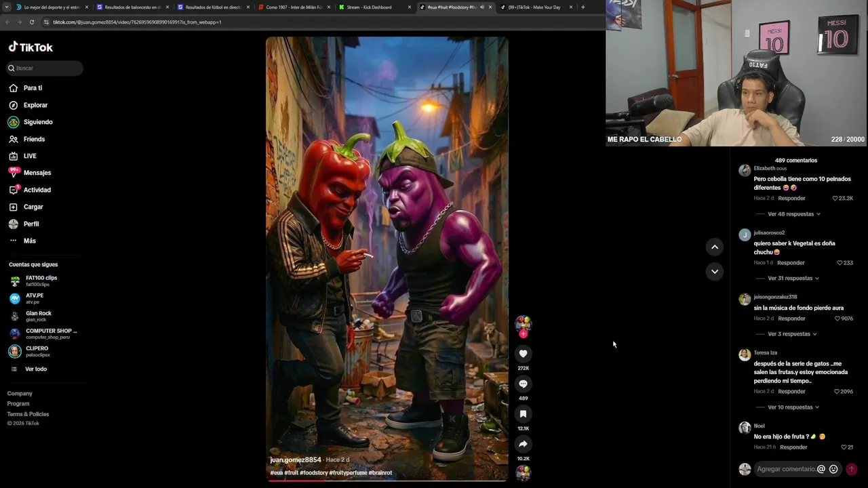Switch to Stream - Kick Dashboard tab
Image resolution: width=868 pixels, height=488 pixels.
tap(375, 7)
